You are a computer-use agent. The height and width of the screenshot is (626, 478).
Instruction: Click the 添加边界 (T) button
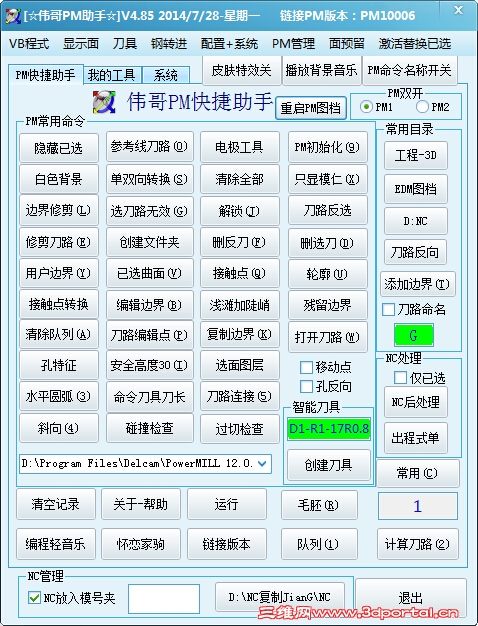point(417,284)
